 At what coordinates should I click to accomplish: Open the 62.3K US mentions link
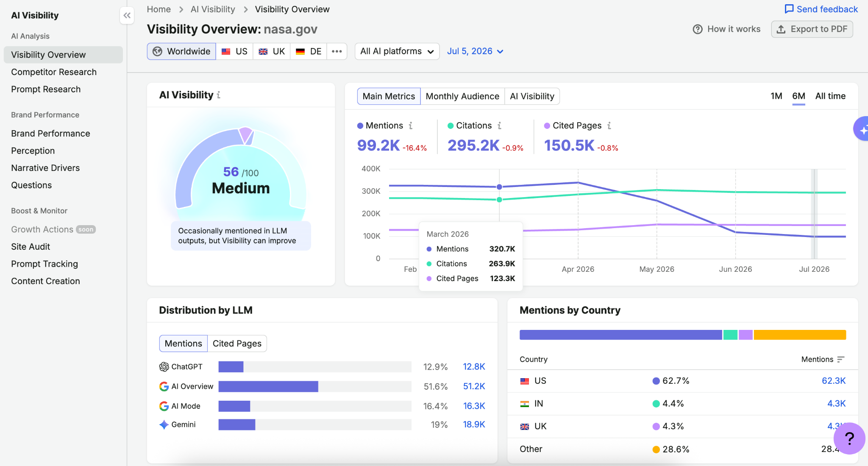click(833, 381)
